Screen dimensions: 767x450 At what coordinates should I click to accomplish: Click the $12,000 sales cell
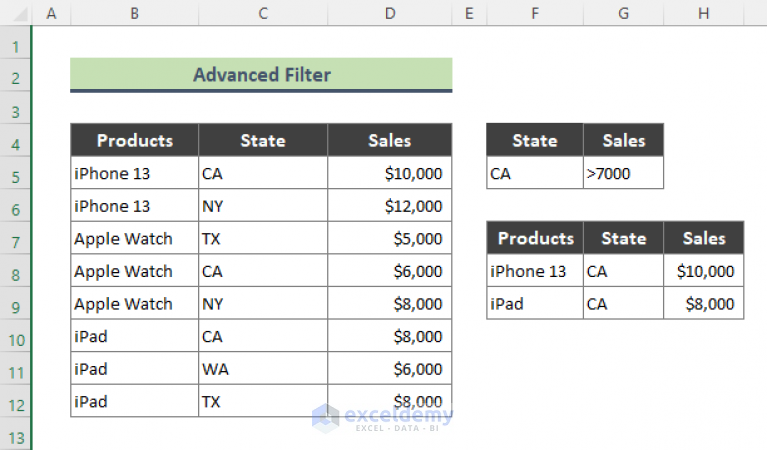click(389, 207)
